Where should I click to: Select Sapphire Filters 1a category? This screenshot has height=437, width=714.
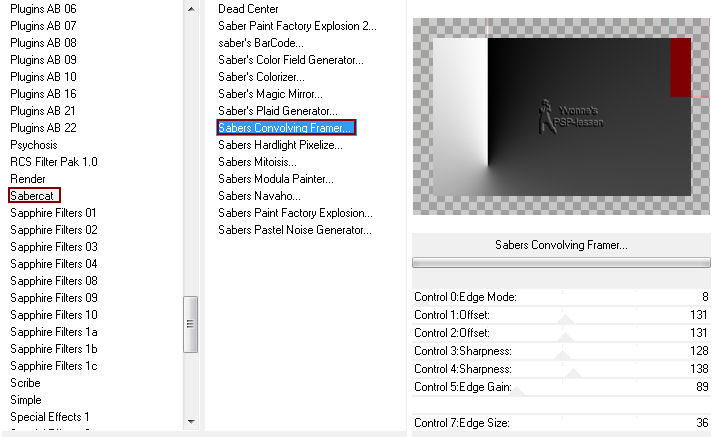click(54, 332)
